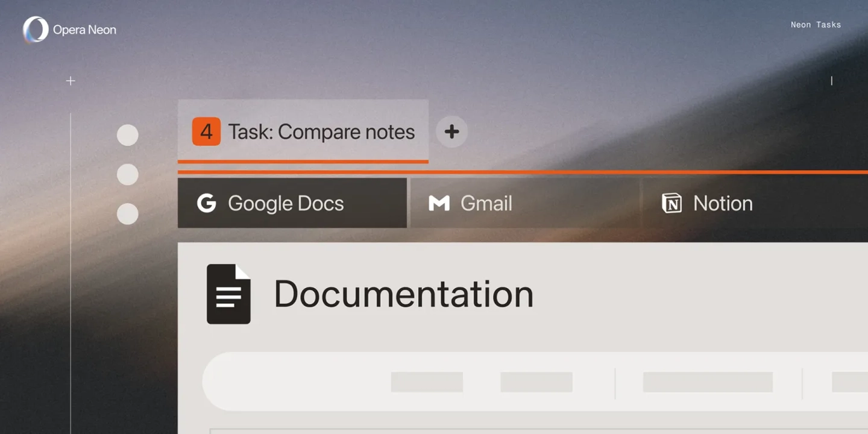Select the top circle in the left column

[x=127, y=135]
